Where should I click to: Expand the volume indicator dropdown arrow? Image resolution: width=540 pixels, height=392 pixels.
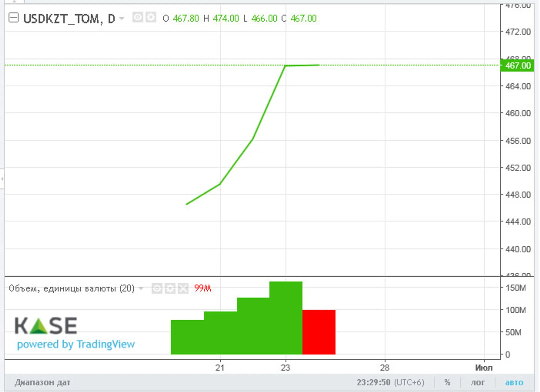tap(141, 289)
